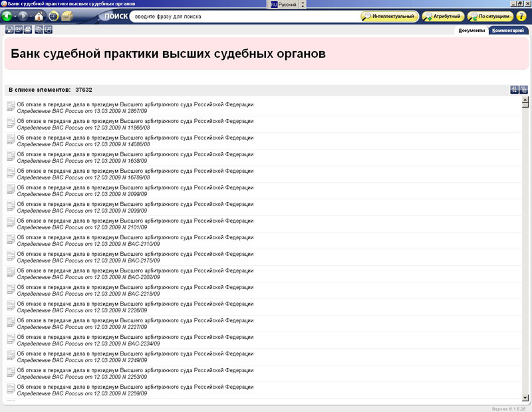
Task: Click the sort list icon
Action: click(x=514, y=90)
